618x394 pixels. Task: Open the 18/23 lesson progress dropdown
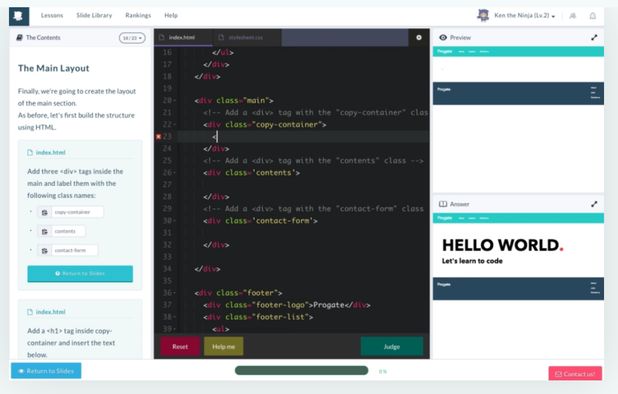click(132, 38)
